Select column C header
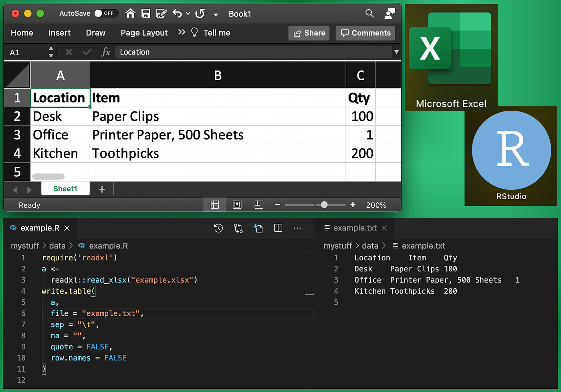Viewport: 561px width, 392px height. 361,75
